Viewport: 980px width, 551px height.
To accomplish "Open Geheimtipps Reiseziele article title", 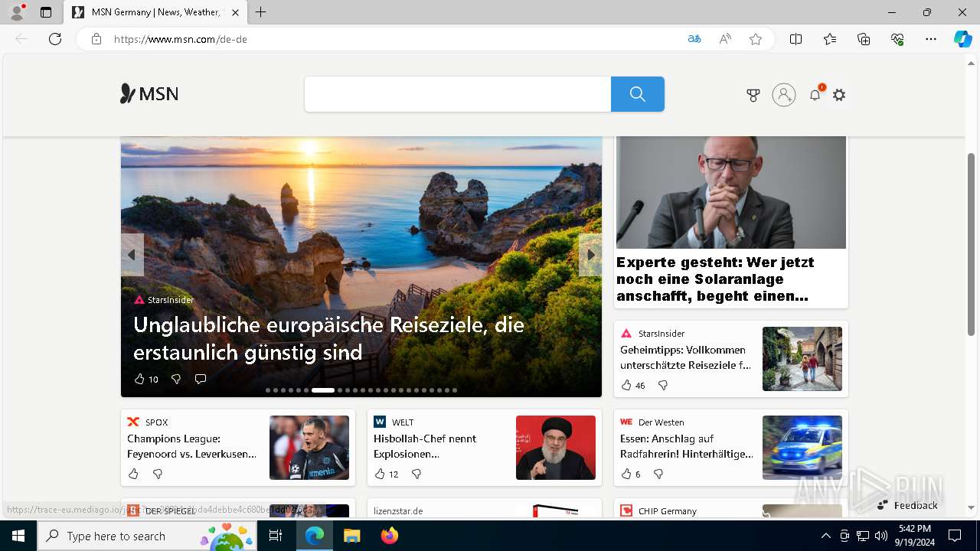I will (685, 357).
